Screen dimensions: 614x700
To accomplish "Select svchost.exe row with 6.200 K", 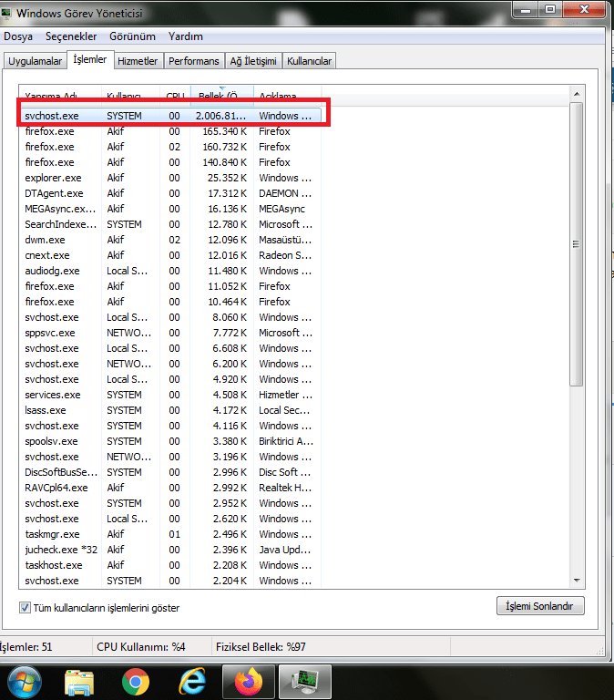I will click(x=170, y=364).
